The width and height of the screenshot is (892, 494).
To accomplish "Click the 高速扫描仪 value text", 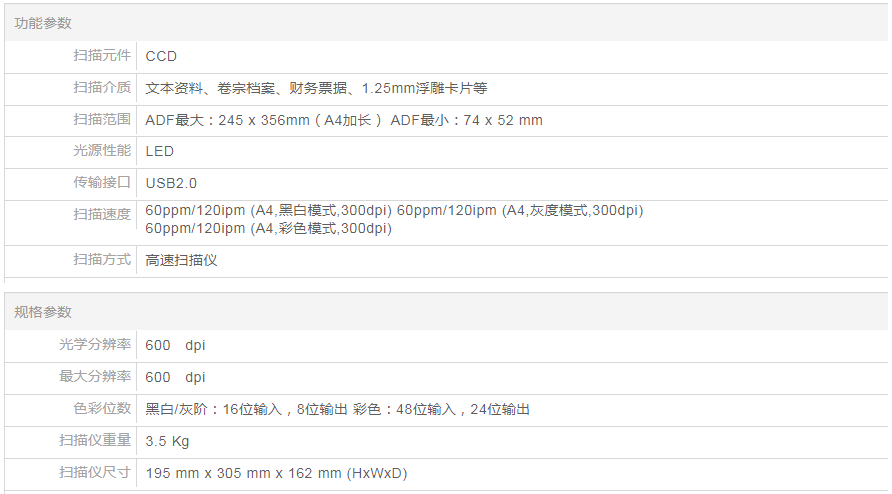I will tap(181, 260).
